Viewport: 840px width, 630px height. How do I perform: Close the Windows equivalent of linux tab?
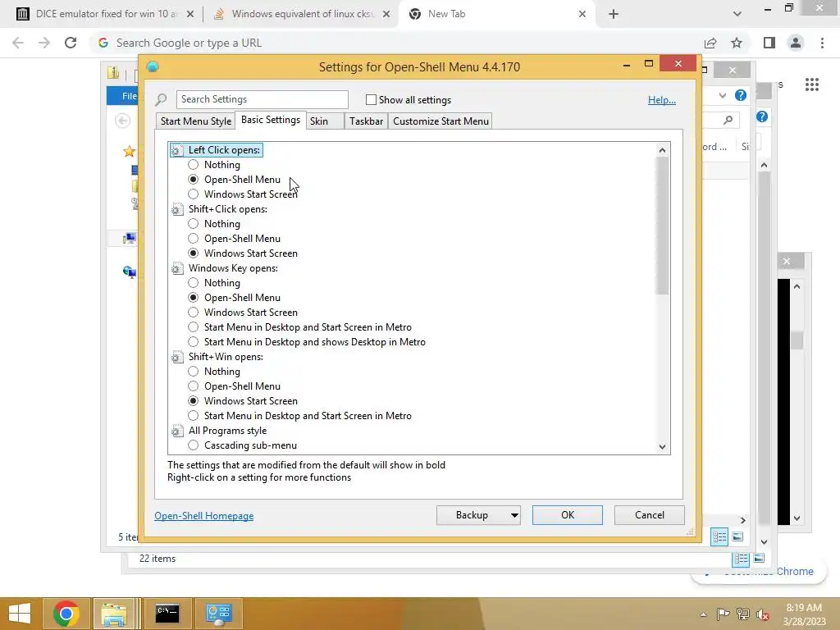point(386,14)
